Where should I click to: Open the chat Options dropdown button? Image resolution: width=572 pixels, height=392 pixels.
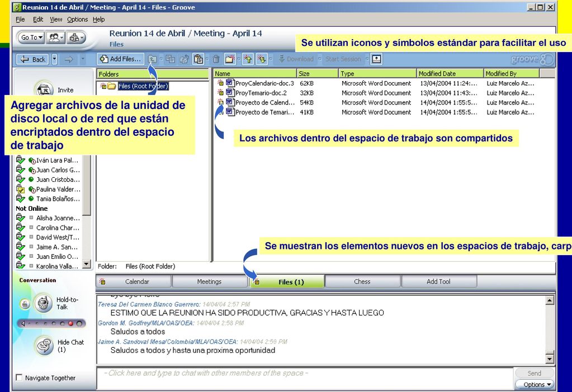point(534,384)
